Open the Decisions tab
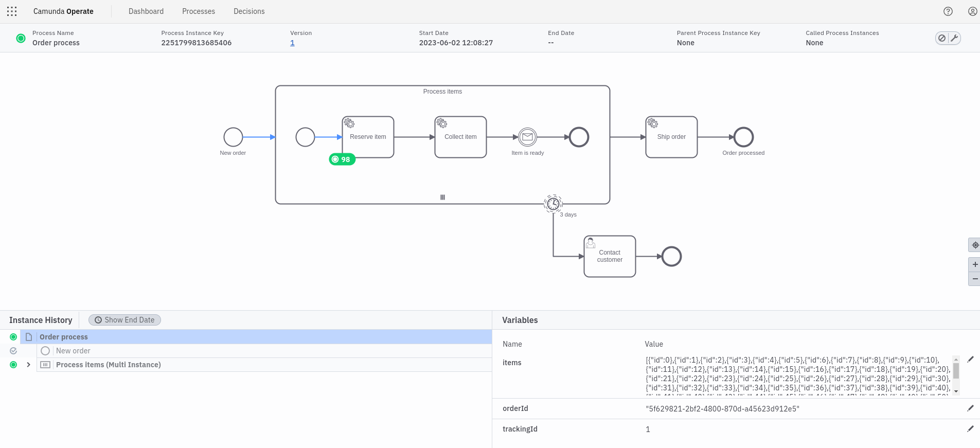 [x=249, y=11]
